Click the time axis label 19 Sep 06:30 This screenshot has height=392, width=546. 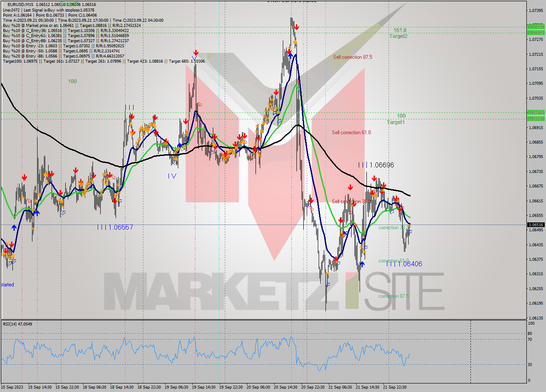tap(177, 387)
